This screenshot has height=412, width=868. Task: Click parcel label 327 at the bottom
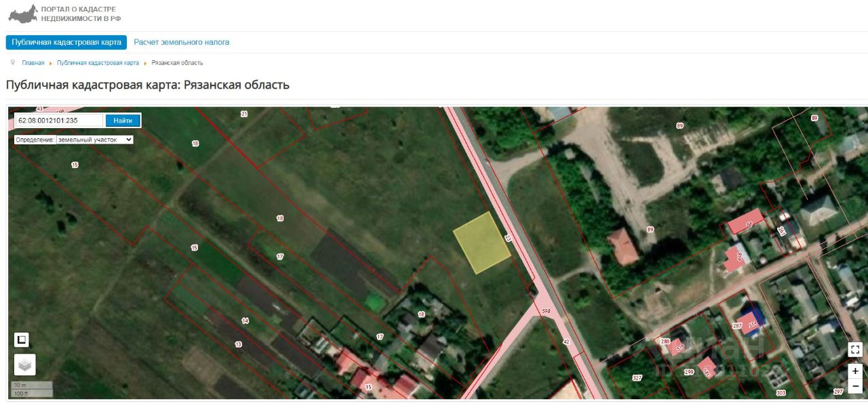coord(637,378)
